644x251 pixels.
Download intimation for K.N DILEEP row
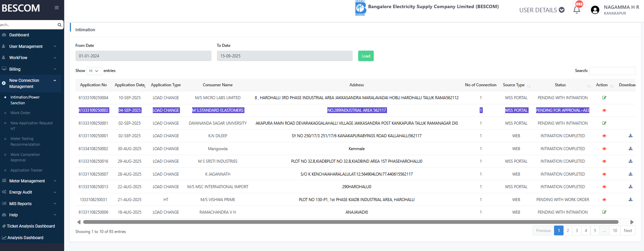click(x=630, y=136)
